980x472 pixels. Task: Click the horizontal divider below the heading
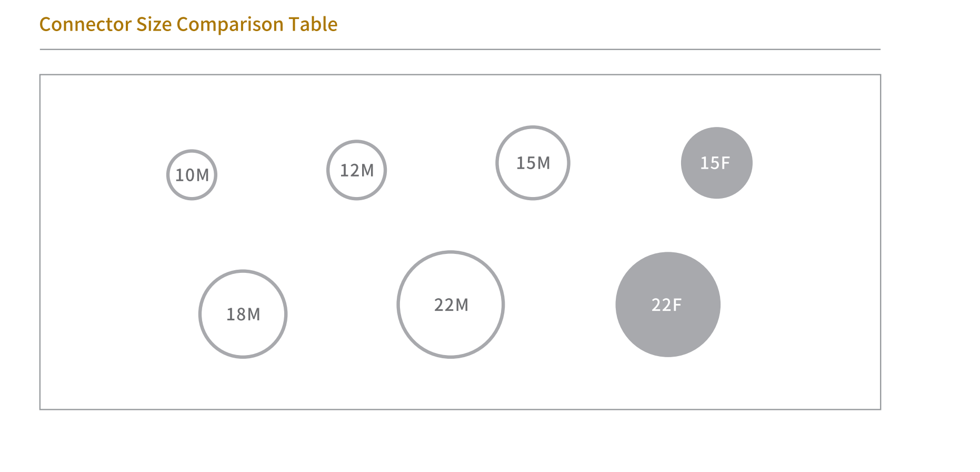click(460, 50)
